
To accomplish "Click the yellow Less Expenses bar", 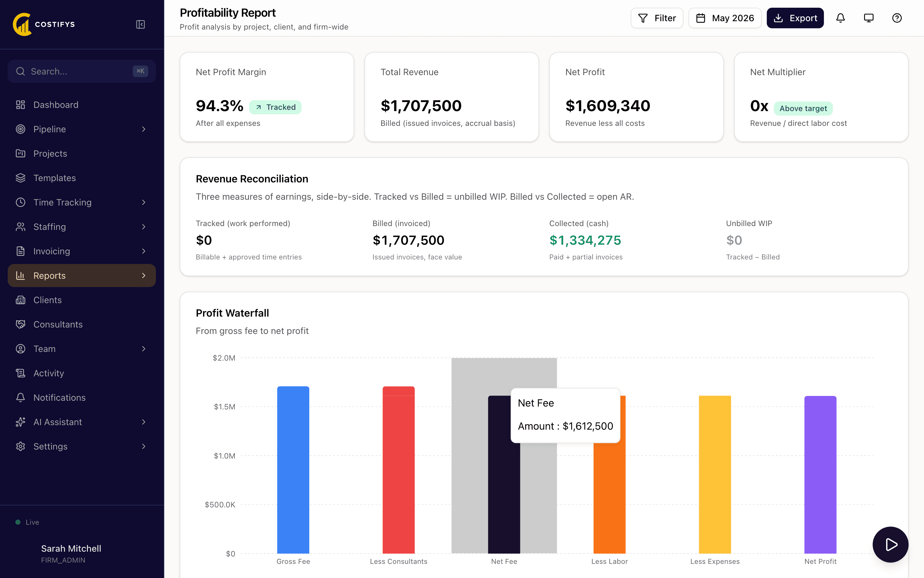I will point(715,474).
